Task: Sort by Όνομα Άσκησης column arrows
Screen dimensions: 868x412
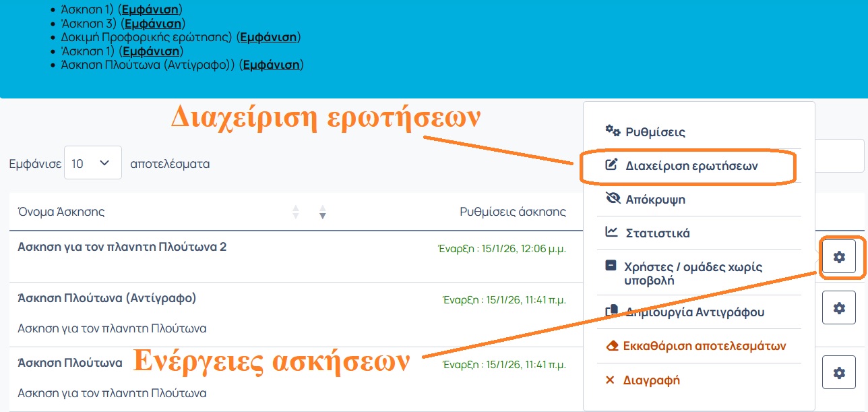Action: click(x=295, y=212)
